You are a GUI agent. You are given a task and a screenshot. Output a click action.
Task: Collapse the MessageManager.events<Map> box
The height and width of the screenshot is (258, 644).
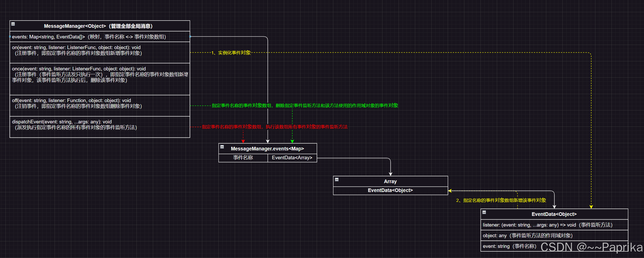[222, 147]
